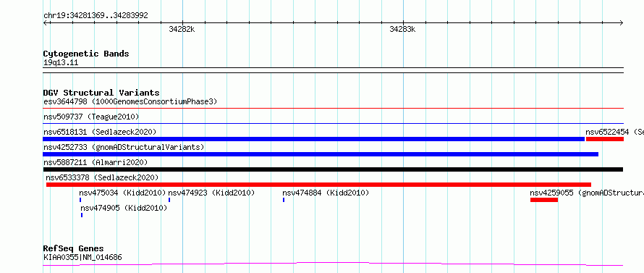The width and height of the screenshot is (644, 273).
Task: Click the small blue nsv474905 marker
Action: [82, 215]
